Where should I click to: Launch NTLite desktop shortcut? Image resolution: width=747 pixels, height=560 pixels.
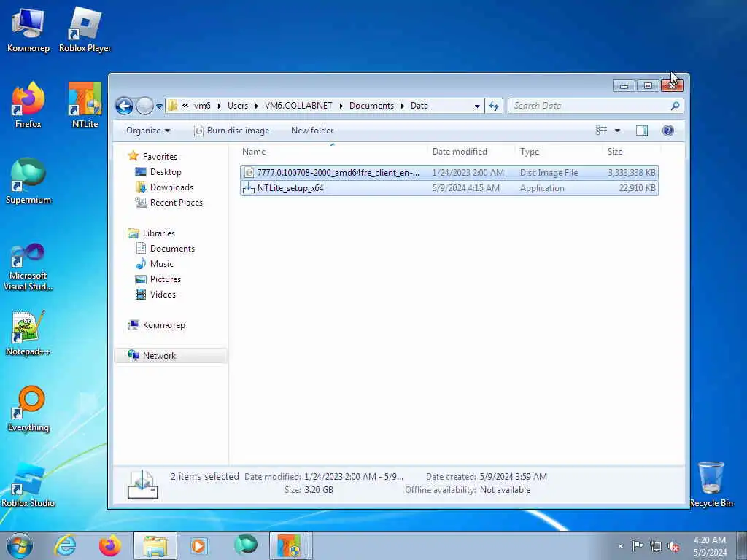tap(85, 106)
